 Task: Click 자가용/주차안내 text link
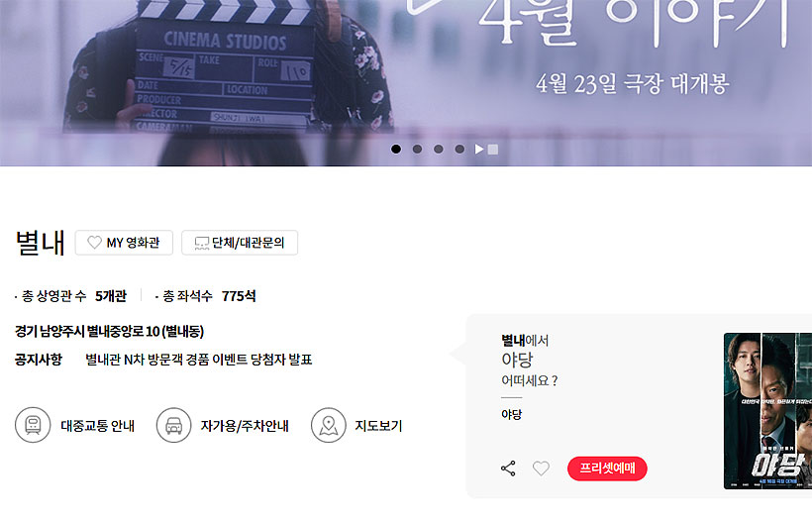tap(245, 426)
